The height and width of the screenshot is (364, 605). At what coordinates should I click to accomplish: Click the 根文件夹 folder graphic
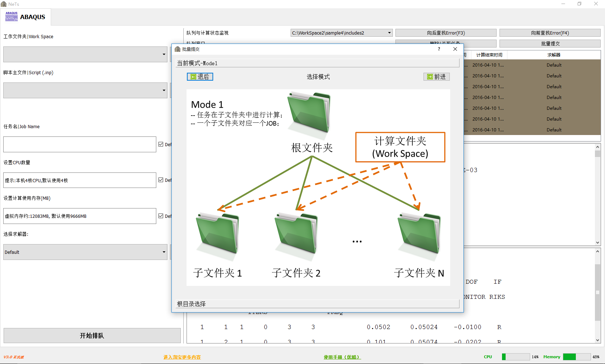point(309,113)
